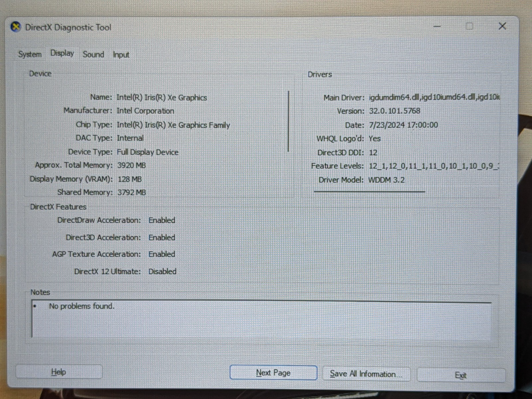Close the DirectX Diagnostic Tool window

(x=502, y=26)
